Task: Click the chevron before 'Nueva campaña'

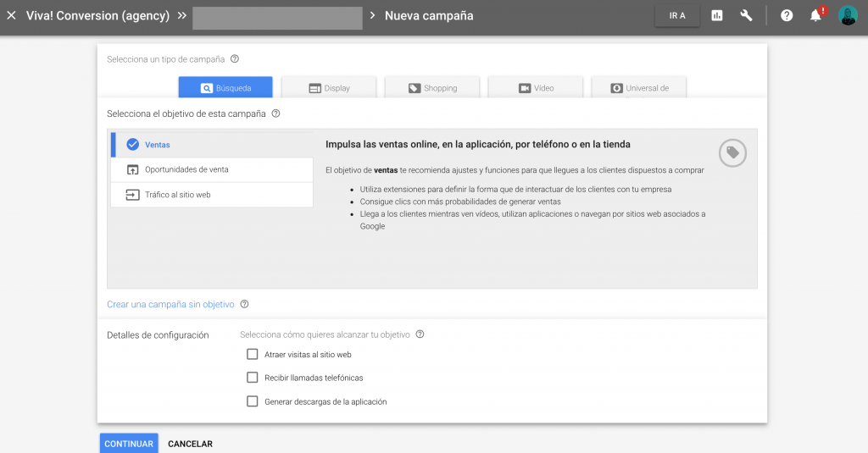Action: (x=373, y=15)
